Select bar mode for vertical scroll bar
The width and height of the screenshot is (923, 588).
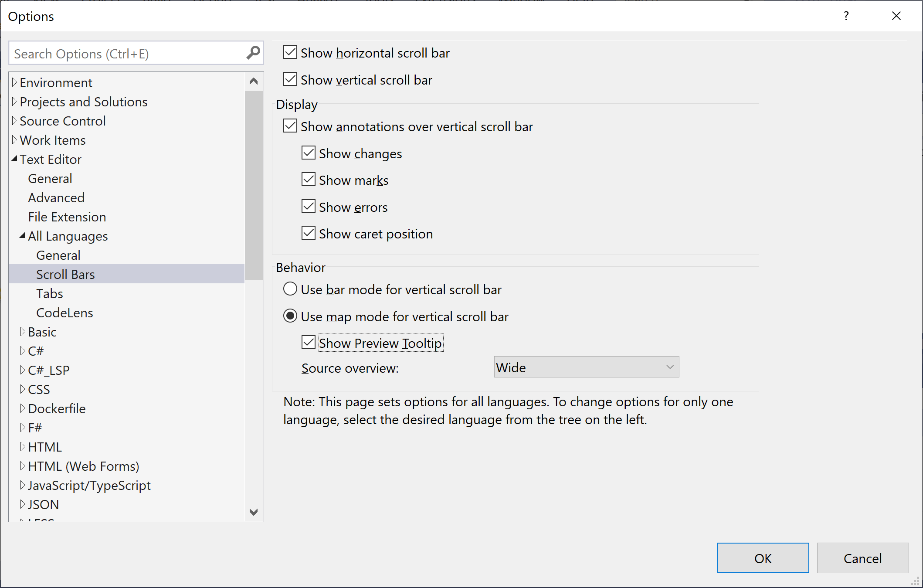pyautogui.click(x=290, y=289)
